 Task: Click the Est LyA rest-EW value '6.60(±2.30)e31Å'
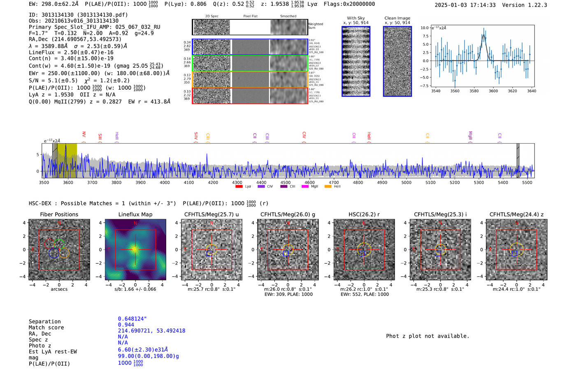point(143,350)
